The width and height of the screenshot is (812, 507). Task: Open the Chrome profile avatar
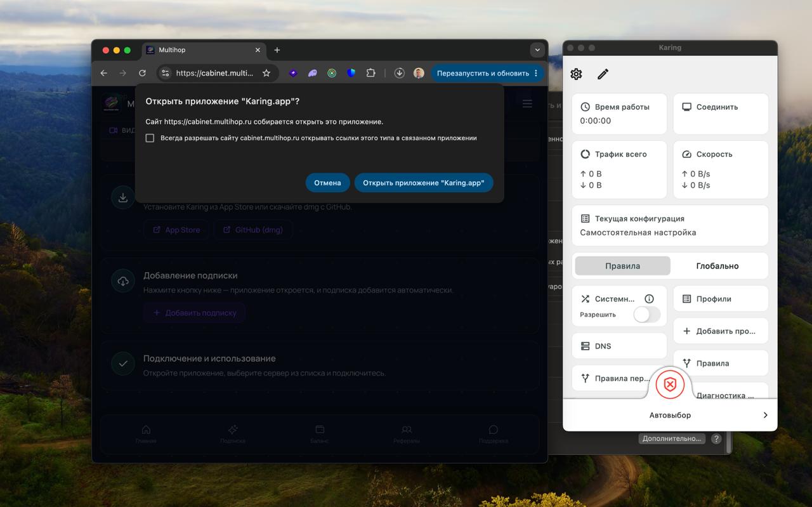pyautogui.click(x=419, y=74)
